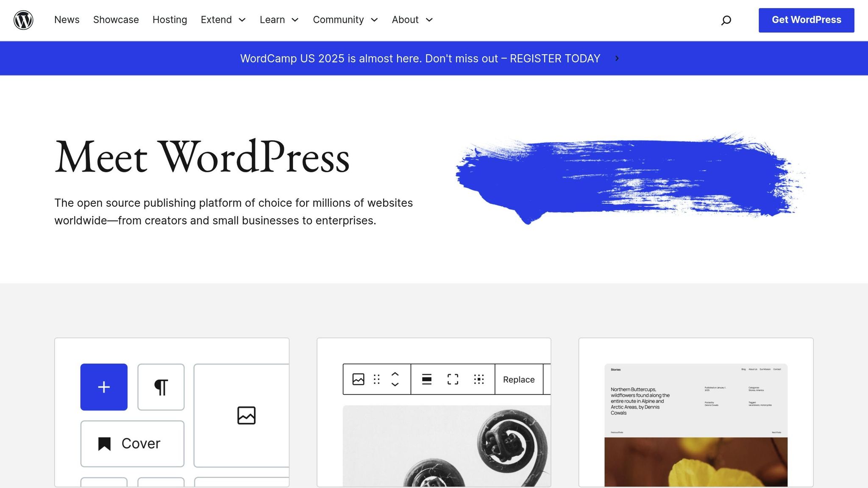The height and width of the screenshot is (488, 868).
Task: Open the alignment icon in block toolbar
Action: click(x=427, y=379)
